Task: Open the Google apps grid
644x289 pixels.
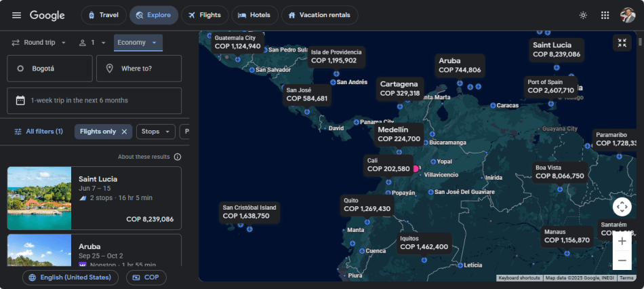Action: click(605, 15)
